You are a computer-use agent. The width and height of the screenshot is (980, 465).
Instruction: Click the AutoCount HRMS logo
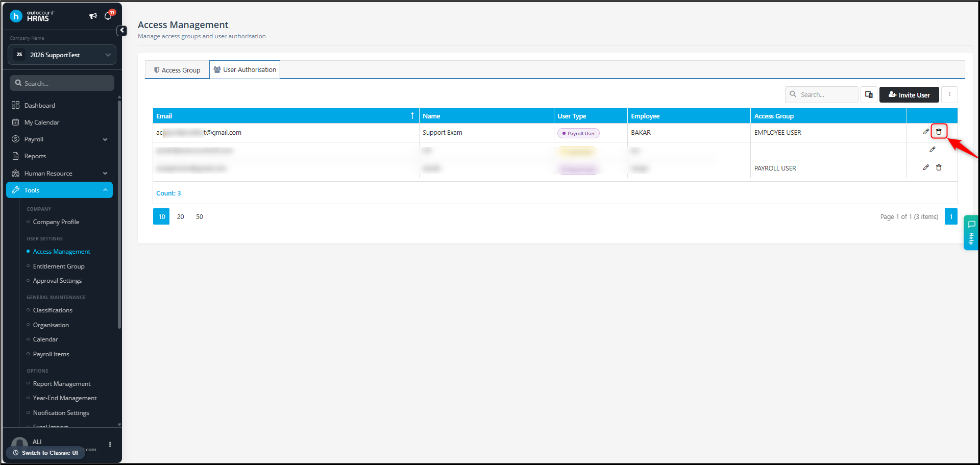(32, 16)
